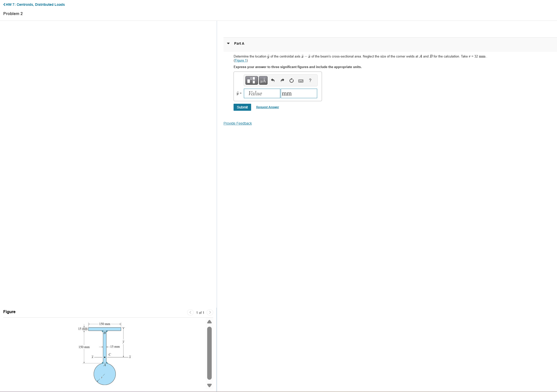Open the math templates palette

[x=251, y=80]
